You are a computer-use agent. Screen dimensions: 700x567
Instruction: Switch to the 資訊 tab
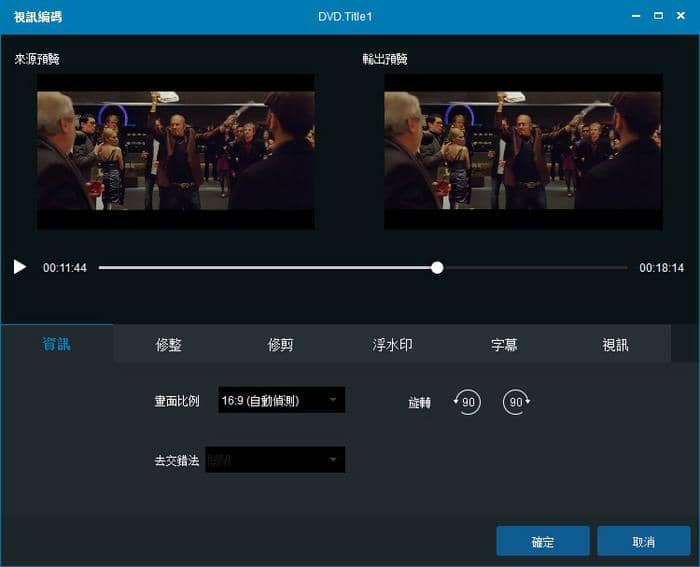tap(56, 344)
